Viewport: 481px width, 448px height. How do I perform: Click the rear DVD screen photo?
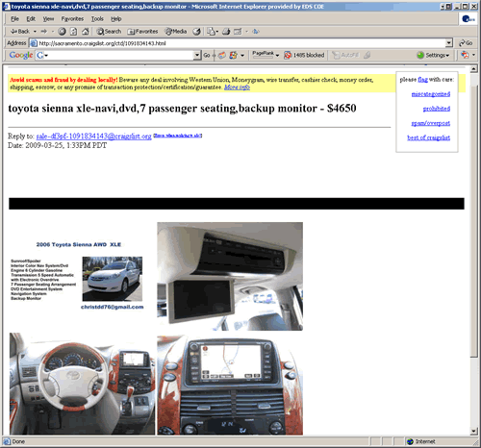click(x=230, y=276)
